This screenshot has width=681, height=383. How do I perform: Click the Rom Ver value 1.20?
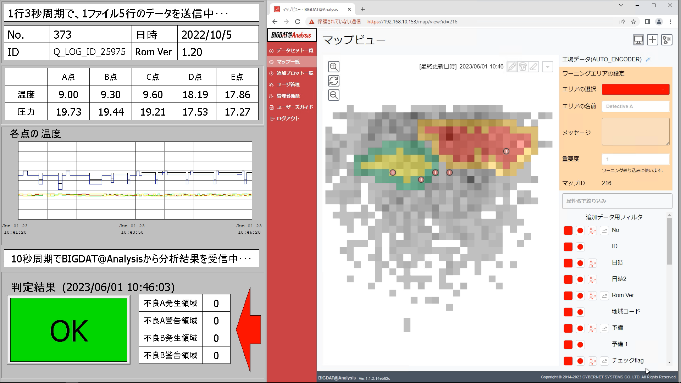(192, 52)
